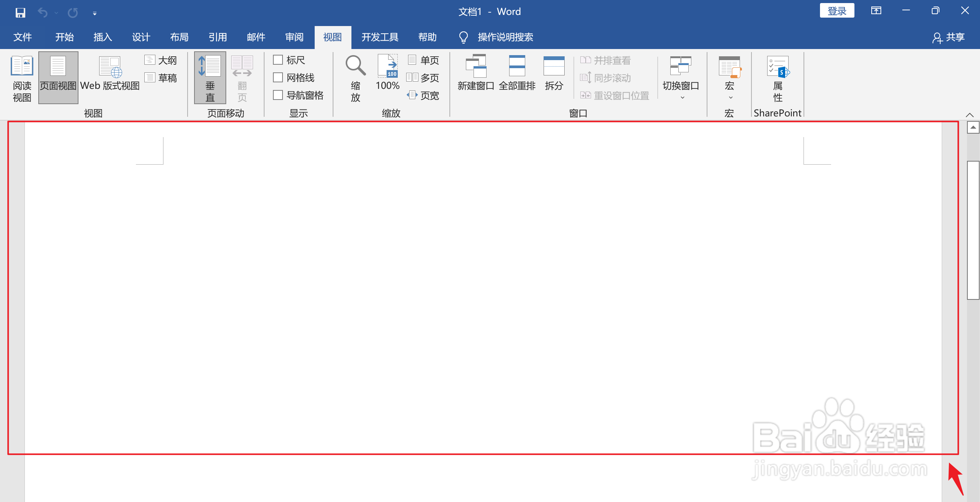
Task: Click the 共享 share button
Action: click(x=949, y=37)
